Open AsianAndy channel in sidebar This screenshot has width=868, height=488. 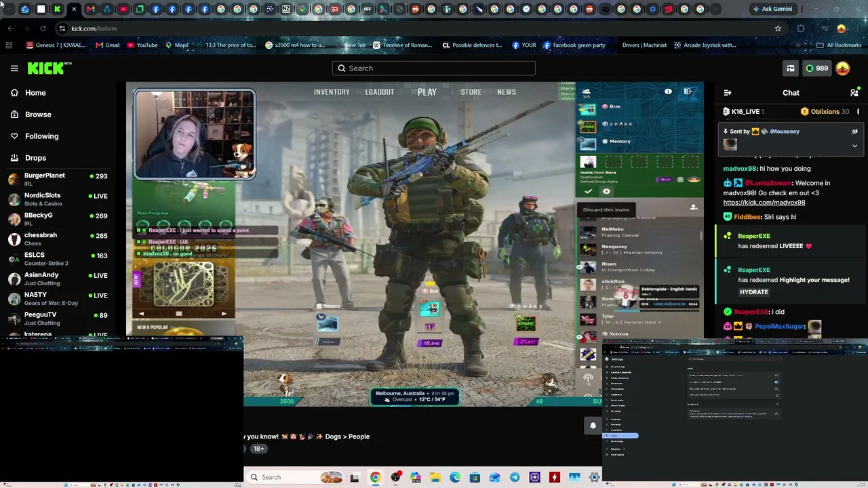coord(58,279)
